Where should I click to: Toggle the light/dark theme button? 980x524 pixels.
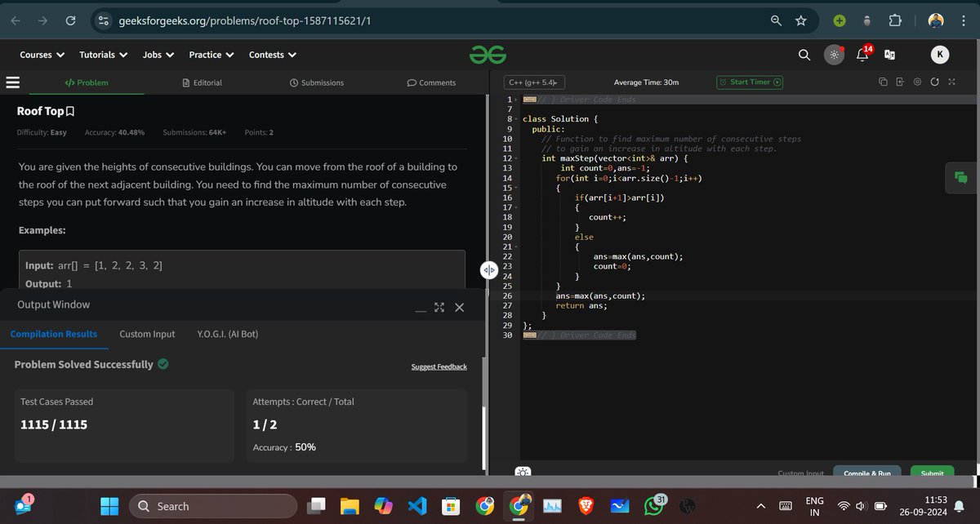pos(834,55)
